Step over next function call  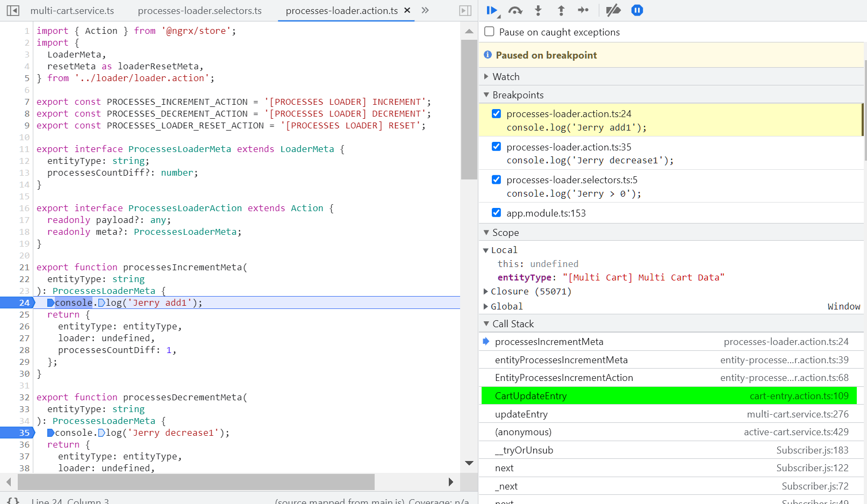(515, 10)
